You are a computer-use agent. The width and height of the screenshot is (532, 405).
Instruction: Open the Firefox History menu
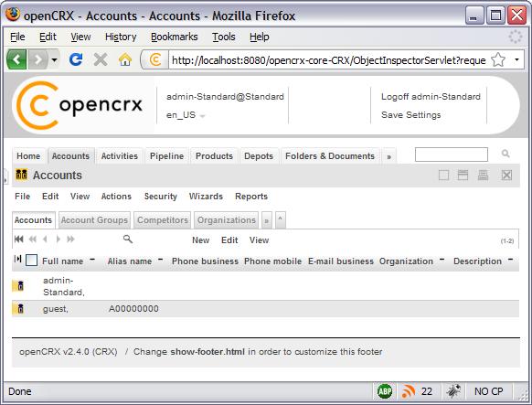point(121,37)
